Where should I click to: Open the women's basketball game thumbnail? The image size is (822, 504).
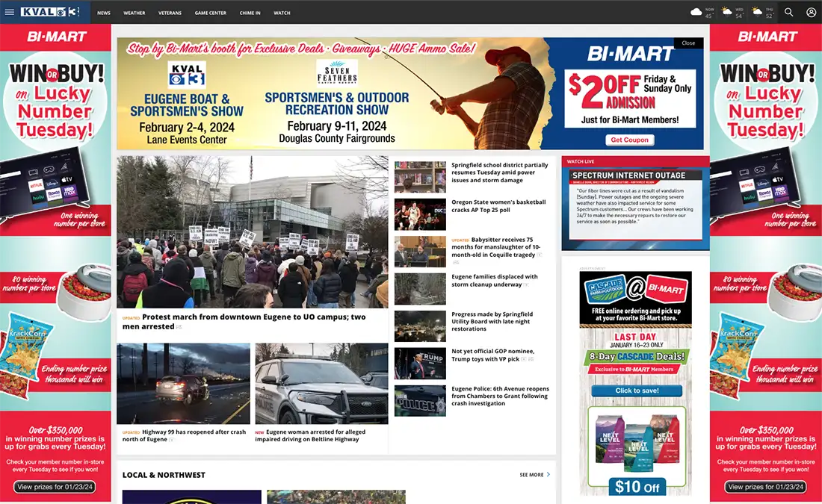click(420, 214)
